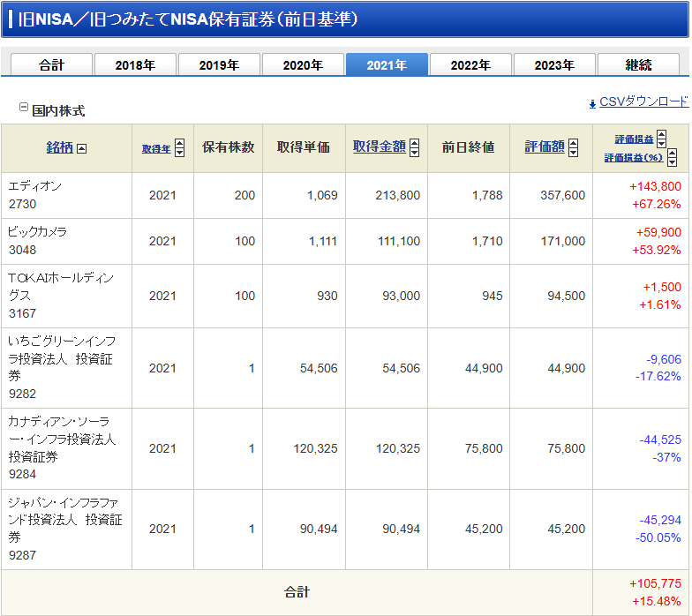692x616 pixels.
Task: Click the total +105,775 profit value
Action: (655, 583)
